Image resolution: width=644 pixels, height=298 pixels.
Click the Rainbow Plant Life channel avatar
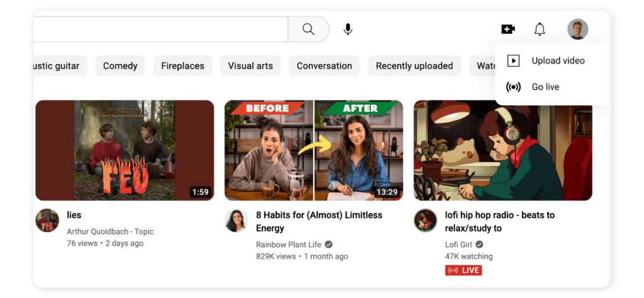point(236,221)
